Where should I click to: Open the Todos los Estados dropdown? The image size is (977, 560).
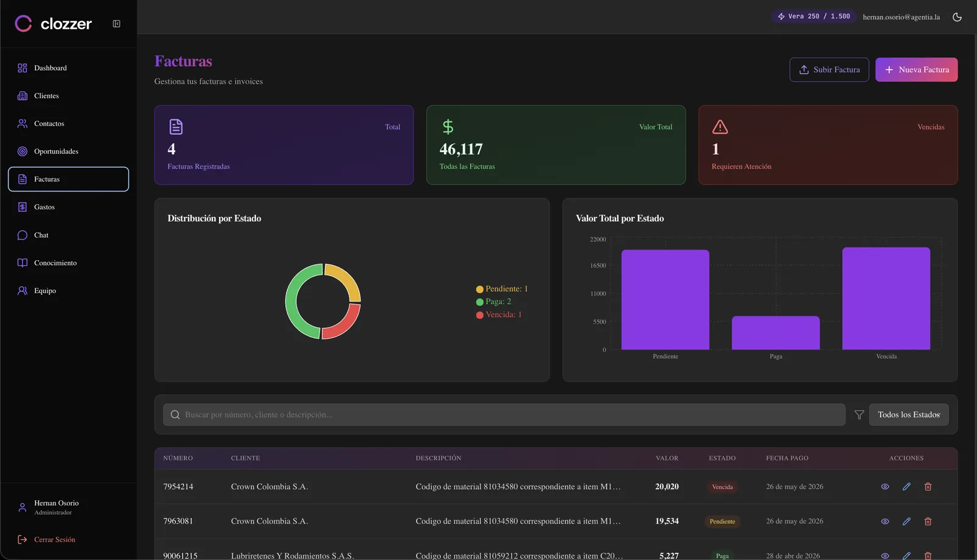tap(909, 415)
